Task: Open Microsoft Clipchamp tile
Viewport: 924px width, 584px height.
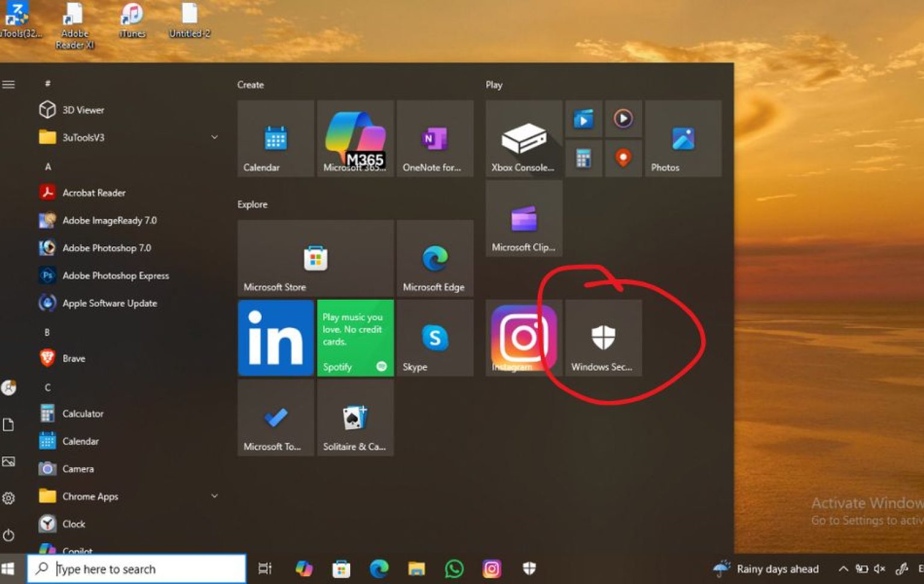Action: tap(523, 218)
